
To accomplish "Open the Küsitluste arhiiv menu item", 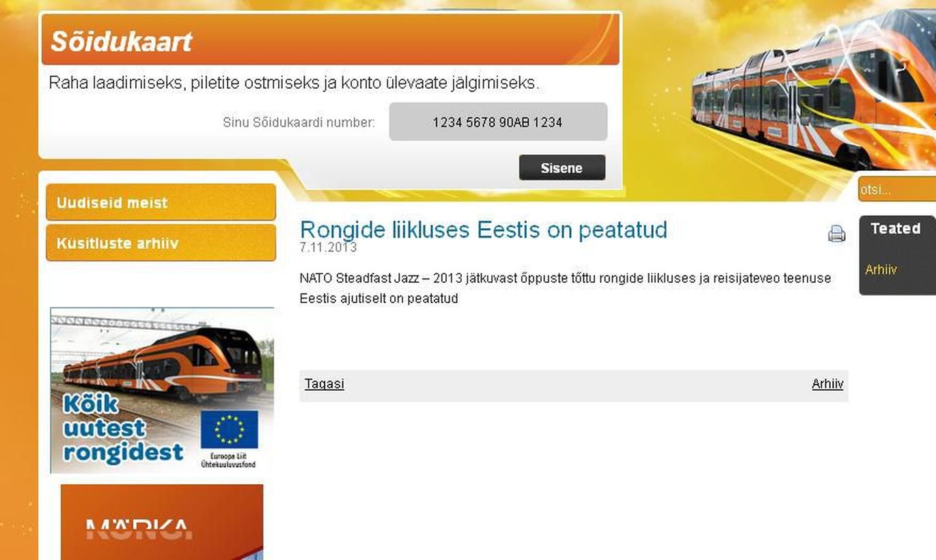I will pos(161,243).
